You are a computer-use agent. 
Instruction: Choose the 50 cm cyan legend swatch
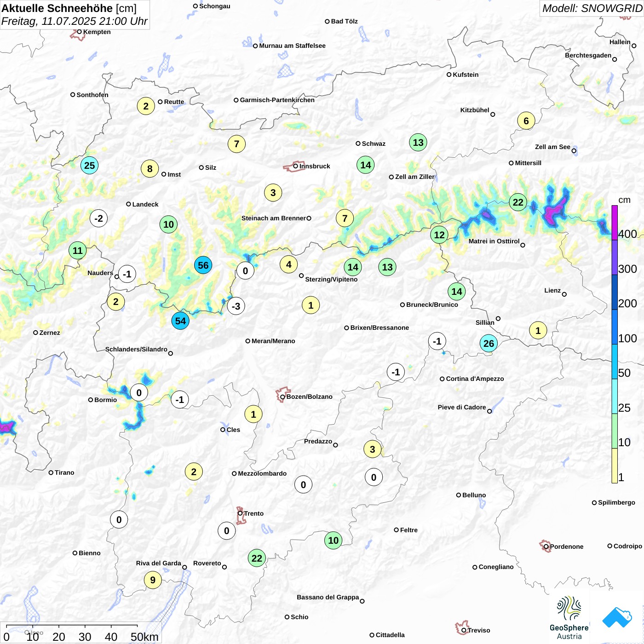(x=615, y=362)
